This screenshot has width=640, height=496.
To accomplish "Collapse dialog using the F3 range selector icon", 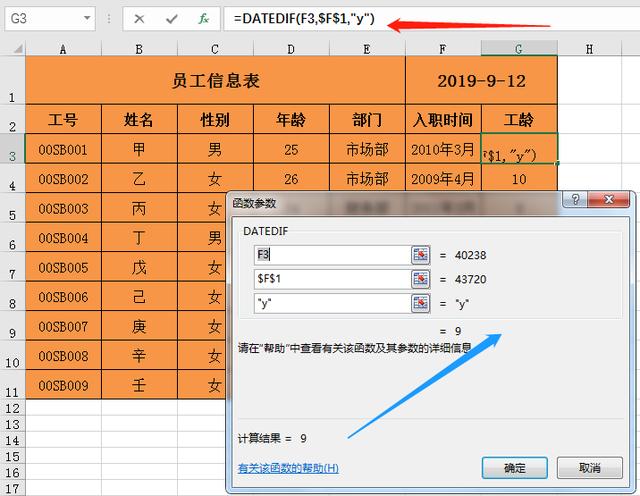I will pos(420,255).
